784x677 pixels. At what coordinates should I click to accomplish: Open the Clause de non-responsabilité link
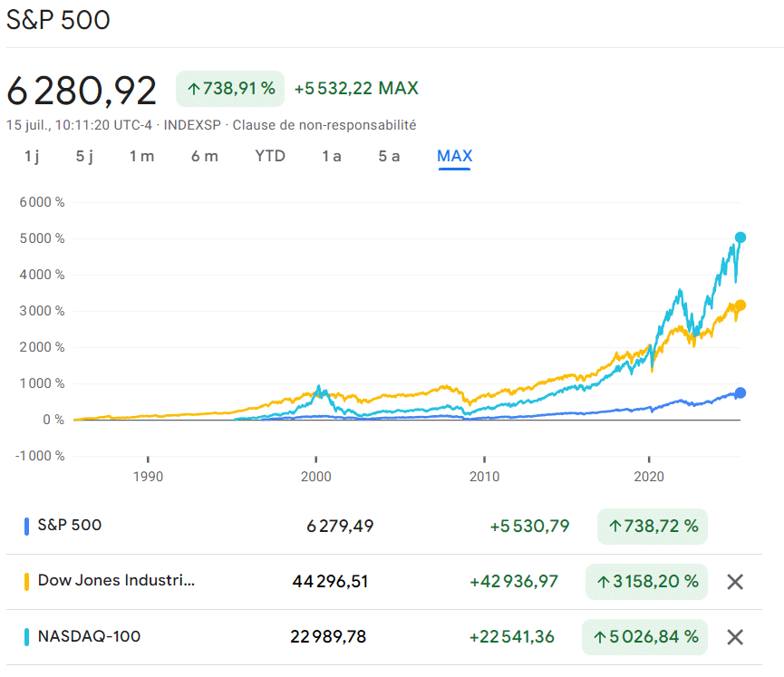(324, 125)
